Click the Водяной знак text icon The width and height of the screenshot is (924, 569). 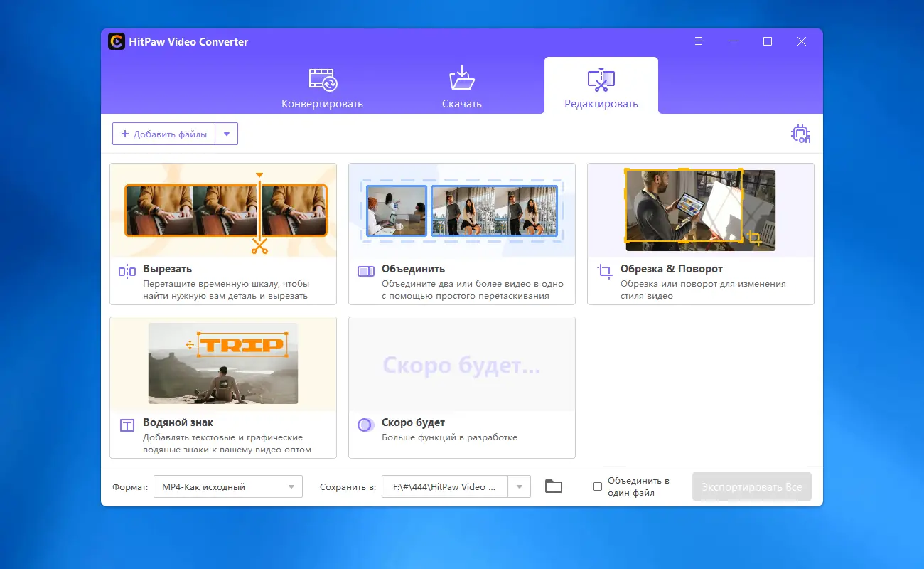(127, 425)
